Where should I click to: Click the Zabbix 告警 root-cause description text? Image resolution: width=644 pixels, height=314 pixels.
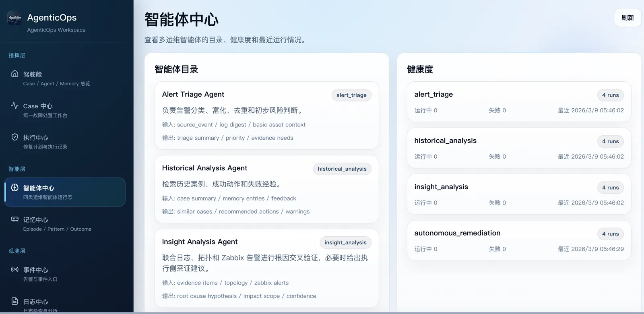tap(265, 263)
